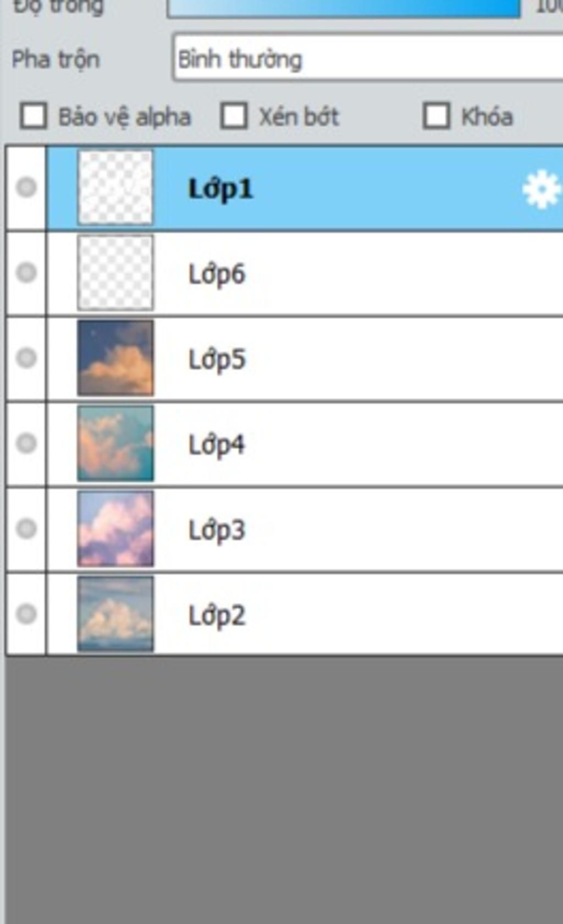
Task: Click the Lớp2 cloud thumbnail
Action: tap(115, 614)
